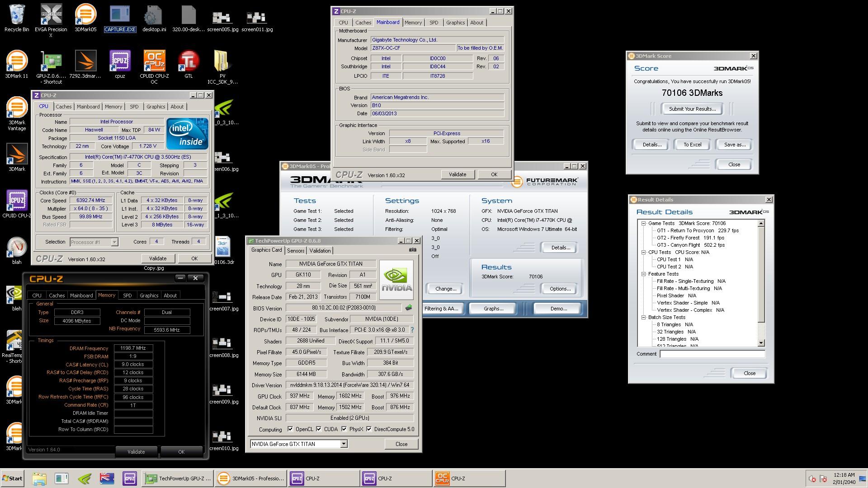
Task: Launch EVGA Precision X desktop icon
Action: (51, 20)
